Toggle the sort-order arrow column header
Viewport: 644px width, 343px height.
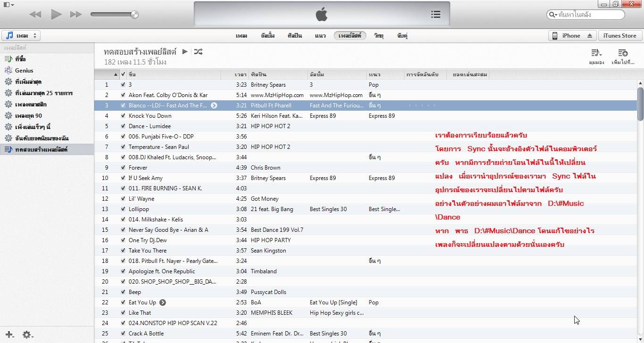(107, 74)
